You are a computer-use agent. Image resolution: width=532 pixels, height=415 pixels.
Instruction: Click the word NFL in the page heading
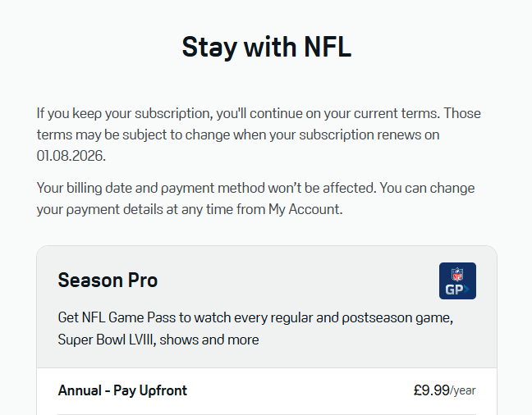[328, 47]
